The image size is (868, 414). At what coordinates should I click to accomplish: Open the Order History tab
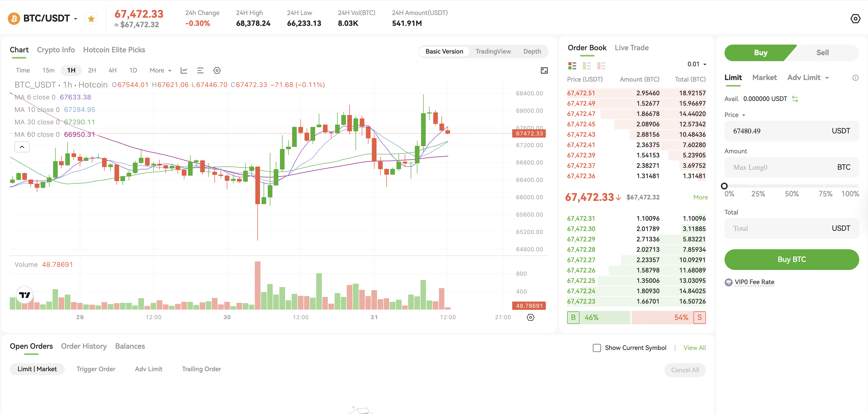point(84,346)
